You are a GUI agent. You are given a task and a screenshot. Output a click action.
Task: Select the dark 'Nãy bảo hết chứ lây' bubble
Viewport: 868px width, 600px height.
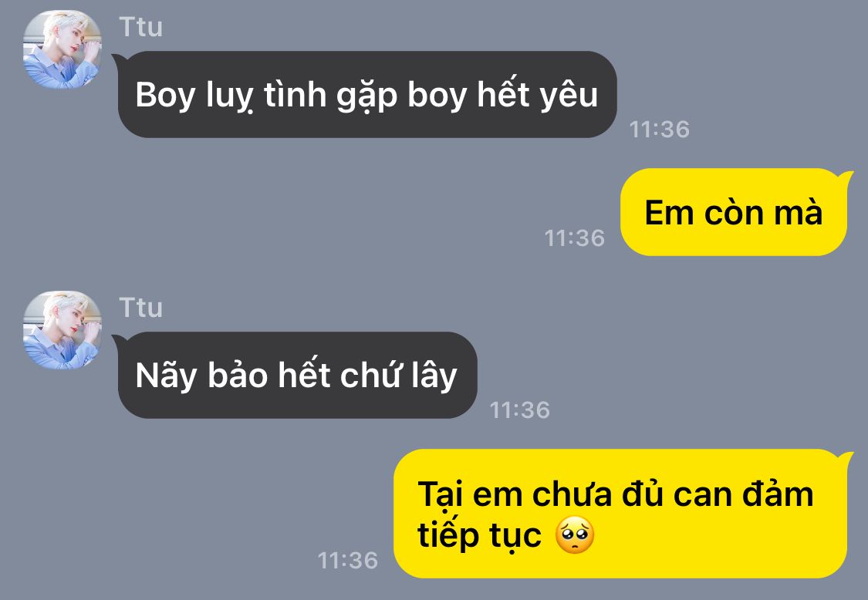point(297,376)
